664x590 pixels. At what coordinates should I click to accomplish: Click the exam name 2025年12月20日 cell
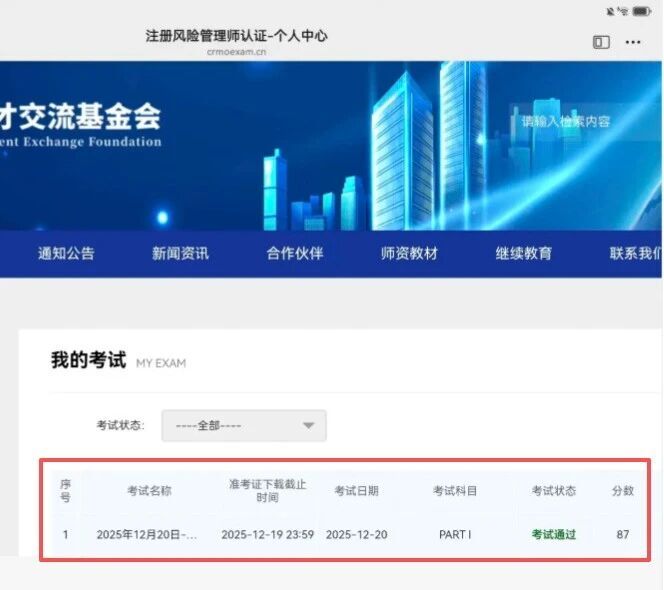147,534
